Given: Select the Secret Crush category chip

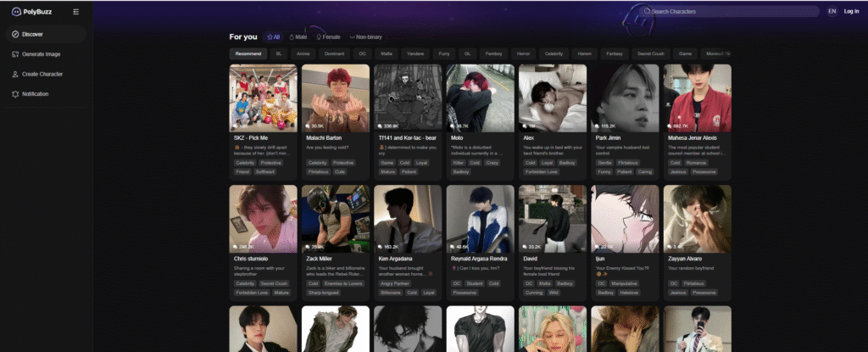Looking at the screenshot, I should coord(651,53).
